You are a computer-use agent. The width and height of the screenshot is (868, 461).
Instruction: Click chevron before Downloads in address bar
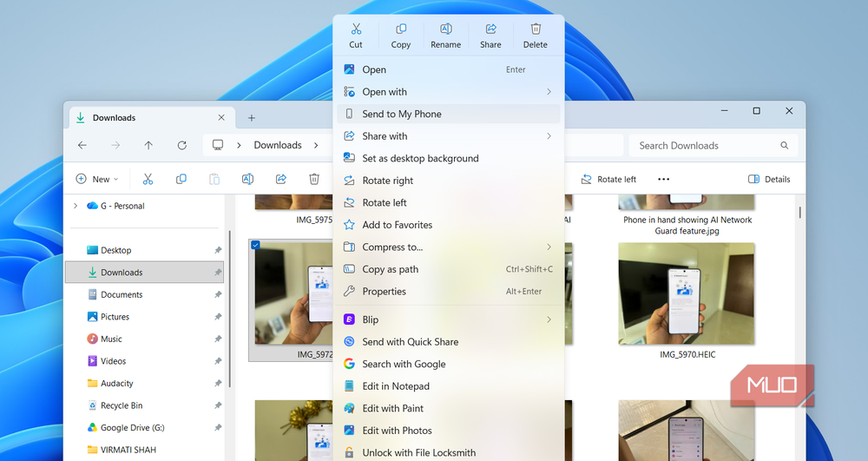240,145
